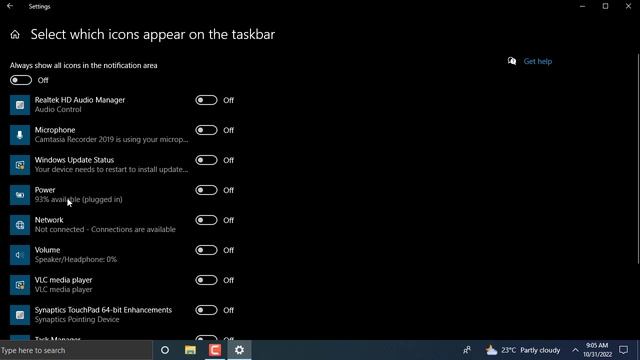Click the Realtek HD Audio Manager icon
Screen dimensions: 640x360
point(20,105)
